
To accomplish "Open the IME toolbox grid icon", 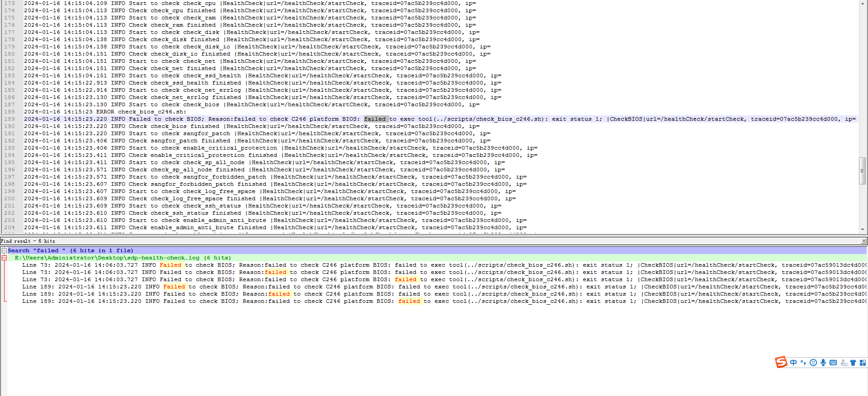I will [x=863, y=363].
